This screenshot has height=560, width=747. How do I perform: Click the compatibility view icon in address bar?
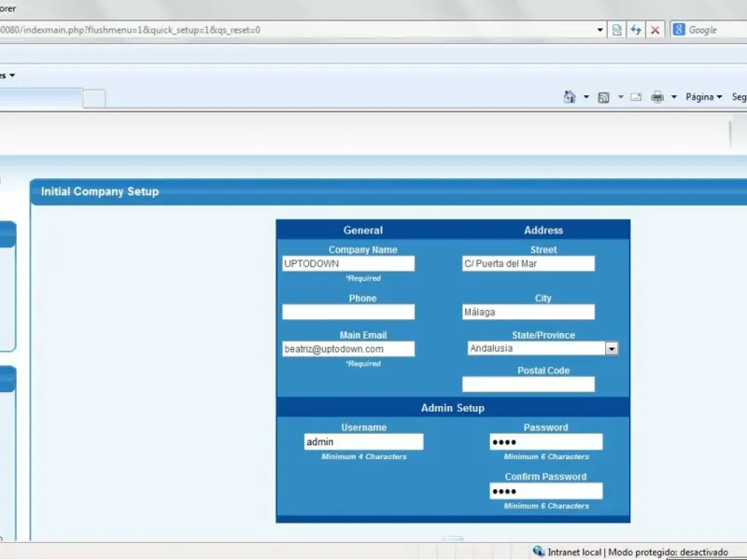point(616,30)
